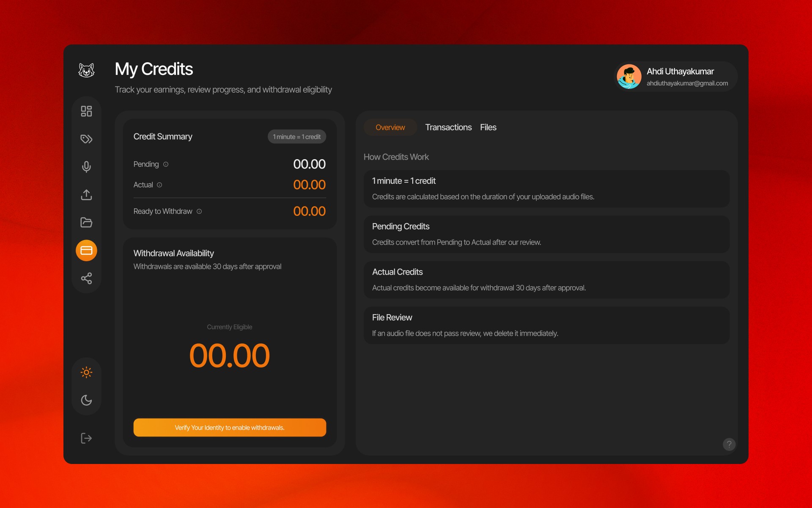Select the credits card icon
This screenshot has width=812, height=508.
click(86, 251)
